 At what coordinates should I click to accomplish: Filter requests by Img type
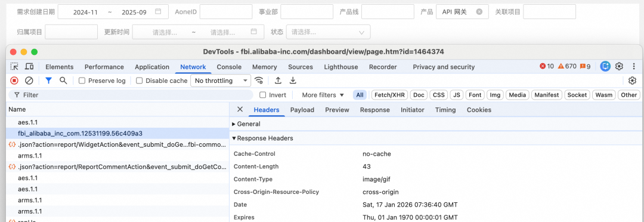(x=496, y=95)
